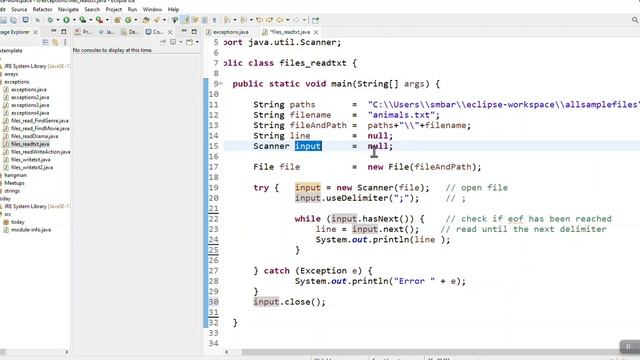Open the Run button dropdown arrow

click(74, 20)
